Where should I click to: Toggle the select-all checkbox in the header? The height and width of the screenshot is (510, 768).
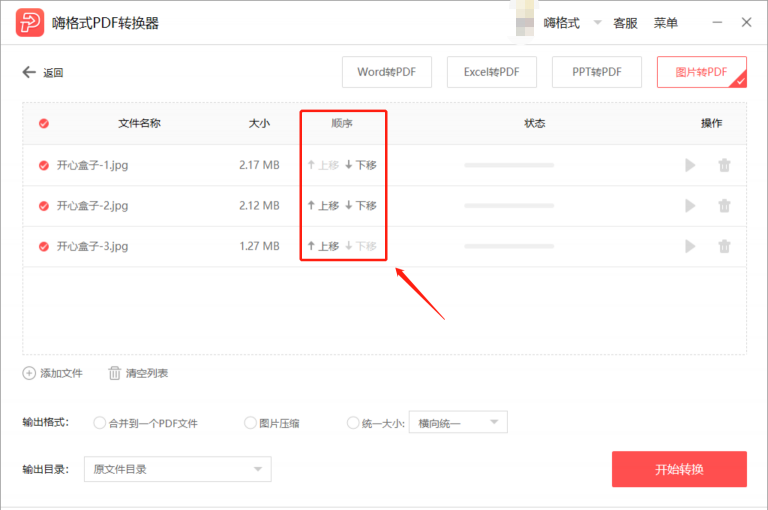click(44, 123)
